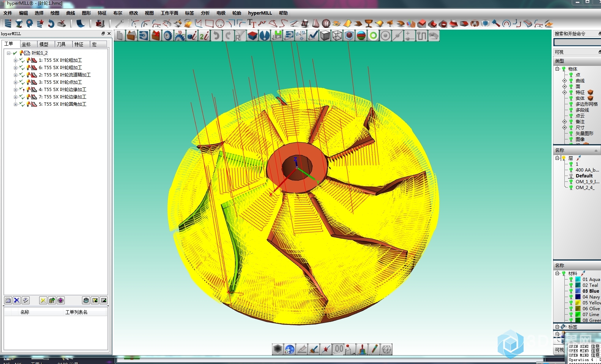Expand the 面 tree node

click(x=564, y=86)
